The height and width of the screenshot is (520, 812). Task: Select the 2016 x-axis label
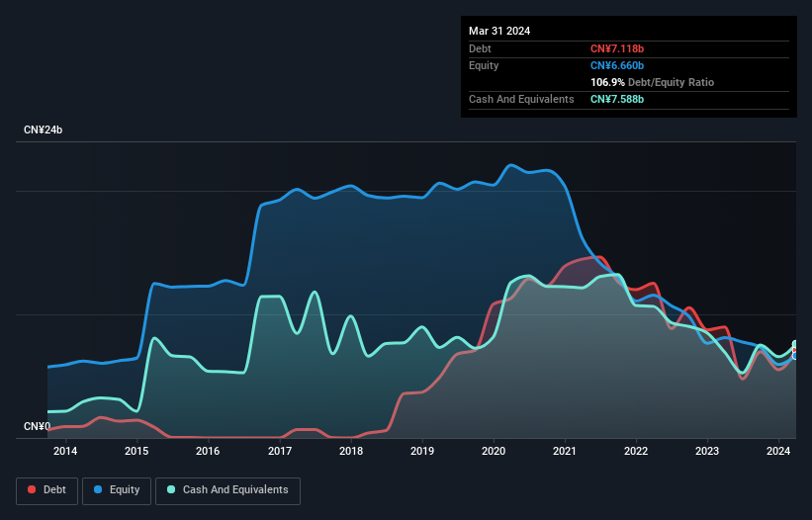click(208, 451)
